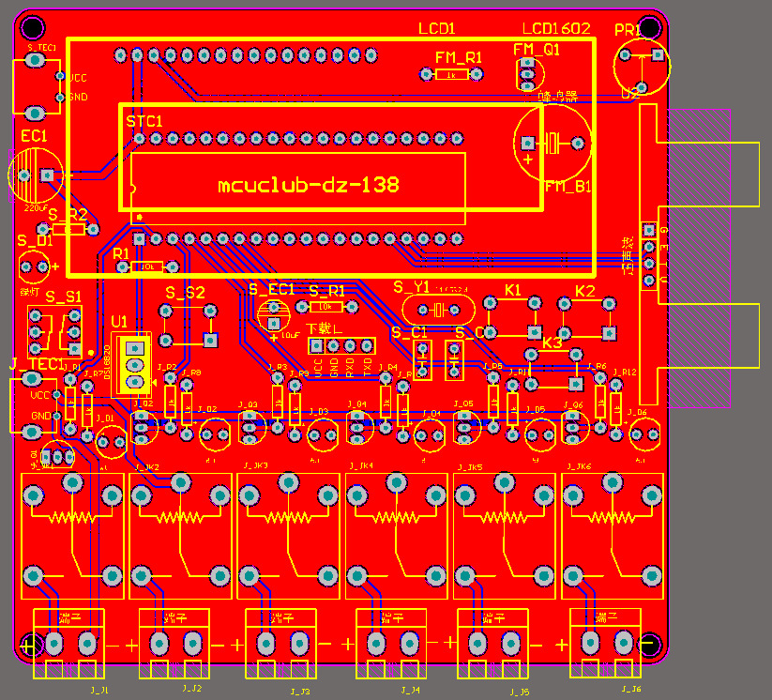Select terminal block J_J1
Viewport: 772px width, 700px height.
pyautogui.click(x=68, y=644)
